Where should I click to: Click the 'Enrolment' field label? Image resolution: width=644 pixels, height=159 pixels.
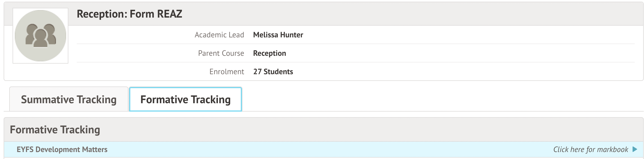pos(227,72)
